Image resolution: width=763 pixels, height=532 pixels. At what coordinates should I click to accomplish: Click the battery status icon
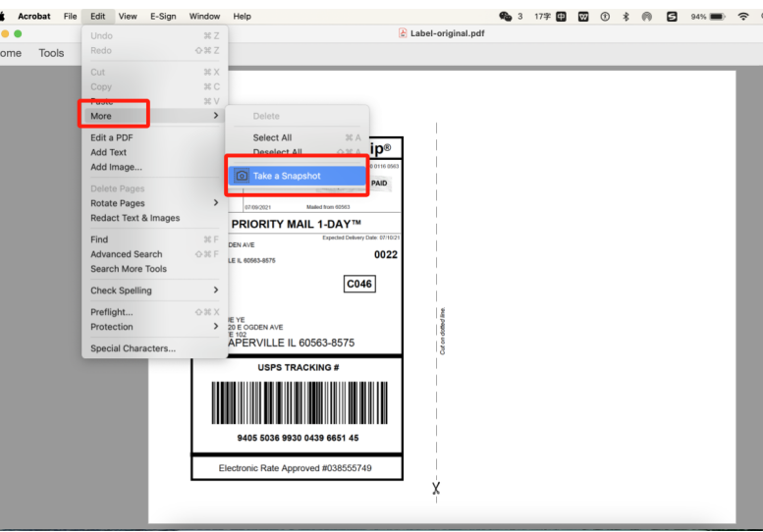[x=717, y=17]
